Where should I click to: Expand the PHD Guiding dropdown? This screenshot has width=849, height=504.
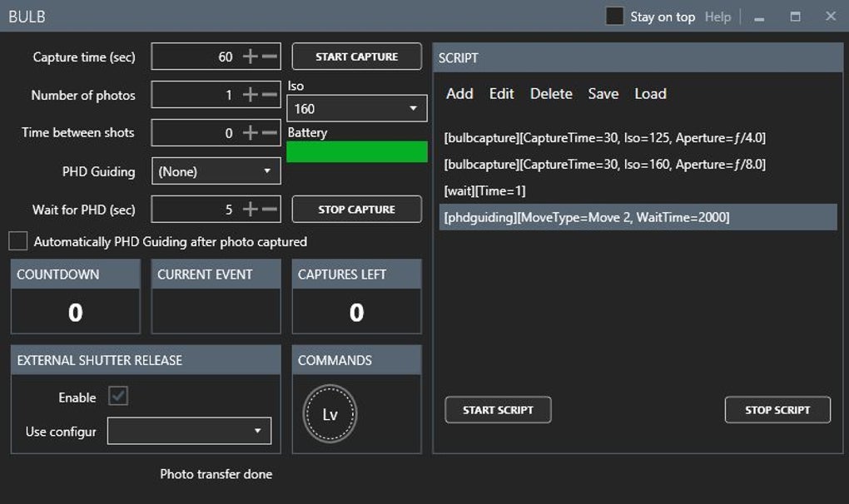[x=216, y=170]
